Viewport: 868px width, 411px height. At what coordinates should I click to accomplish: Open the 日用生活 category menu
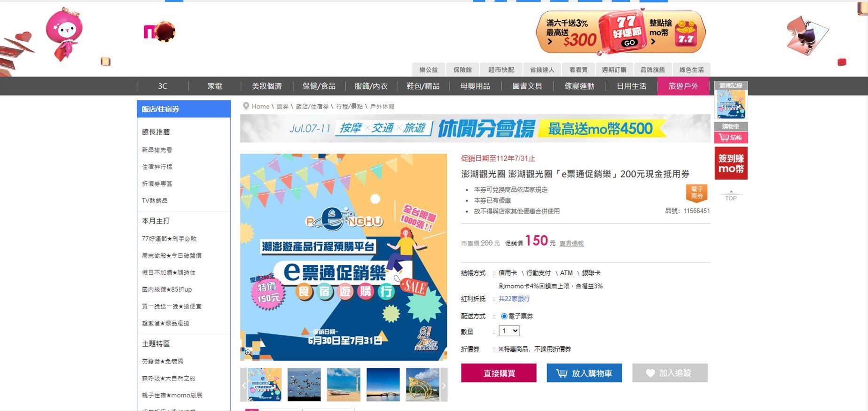631,86
